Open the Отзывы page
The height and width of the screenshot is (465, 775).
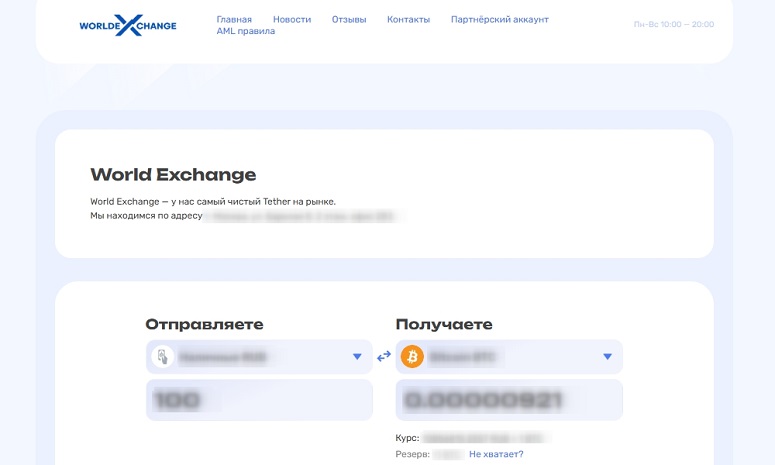[349, 19]
